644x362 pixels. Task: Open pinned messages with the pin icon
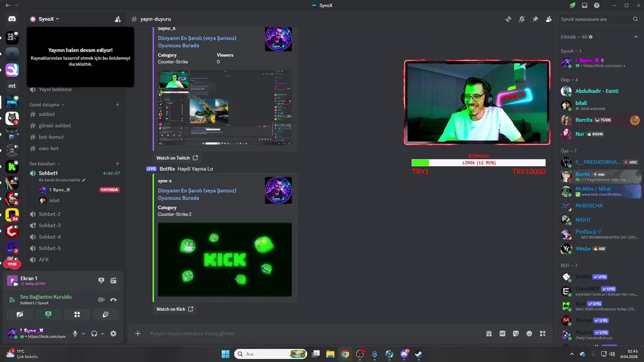click(535, 19)
